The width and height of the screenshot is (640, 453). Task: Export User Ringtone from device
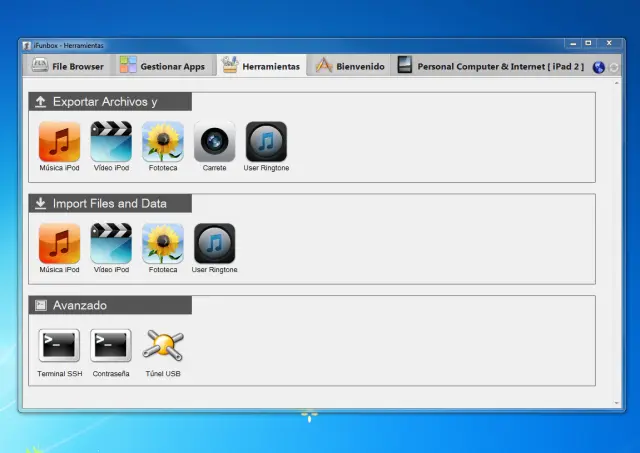pos(266,142)
